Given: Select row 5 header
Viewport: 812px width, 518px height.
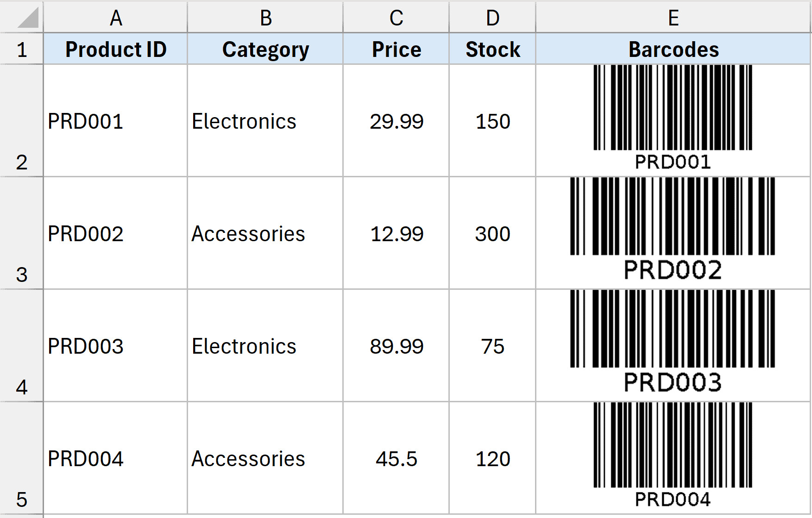Looking at the screenshot, I should coord(21,458).
